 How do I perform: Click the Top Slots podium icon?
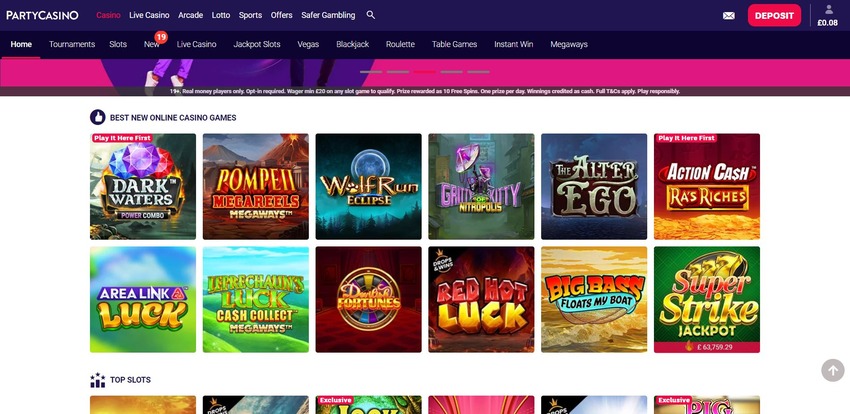click(x=98, y=380)
